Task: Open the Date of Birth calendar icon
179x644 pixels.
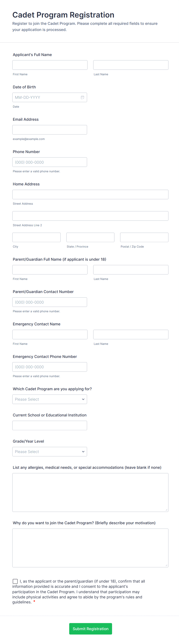Action: click(x=83, y=97)
